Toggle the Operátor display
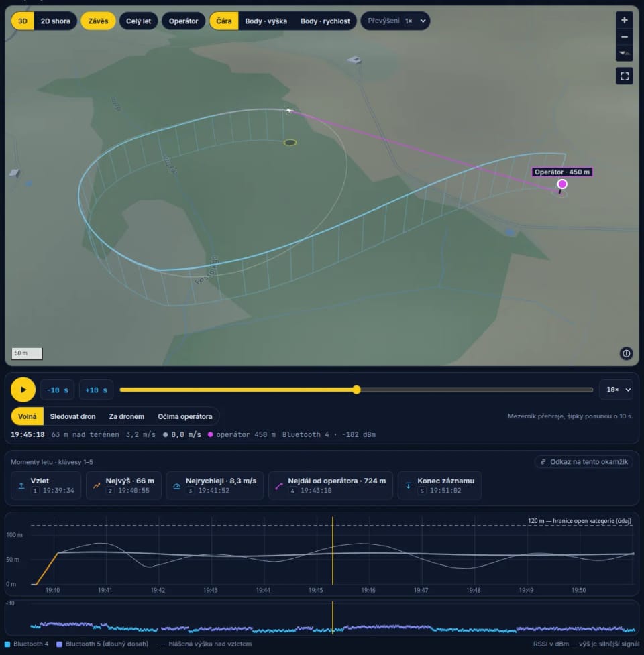 [183, 21]
